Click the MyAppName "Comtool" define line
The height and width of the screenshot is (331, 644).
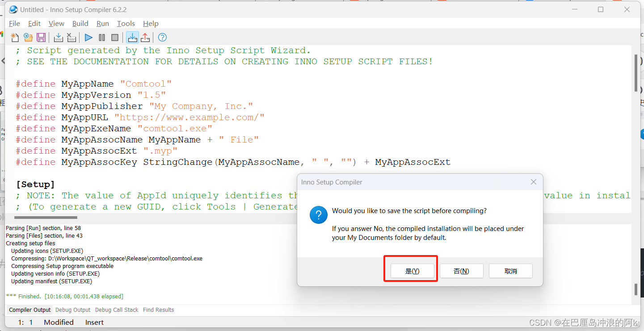click(x=94, y=84)
